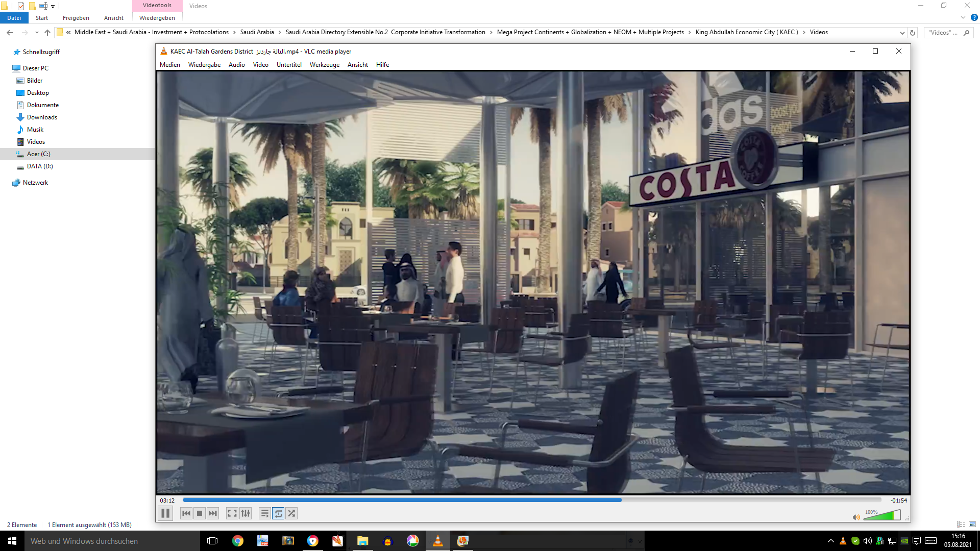Open the VLC Wiedergabe menu
This screenshot has width=980, height=551.
[204, 65]
